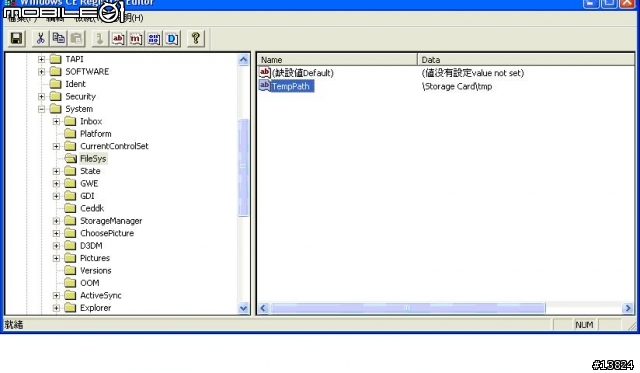Click the folder icon of the TAPI key
Viewport: 640px width, 373px height.
tap(55, 59)
